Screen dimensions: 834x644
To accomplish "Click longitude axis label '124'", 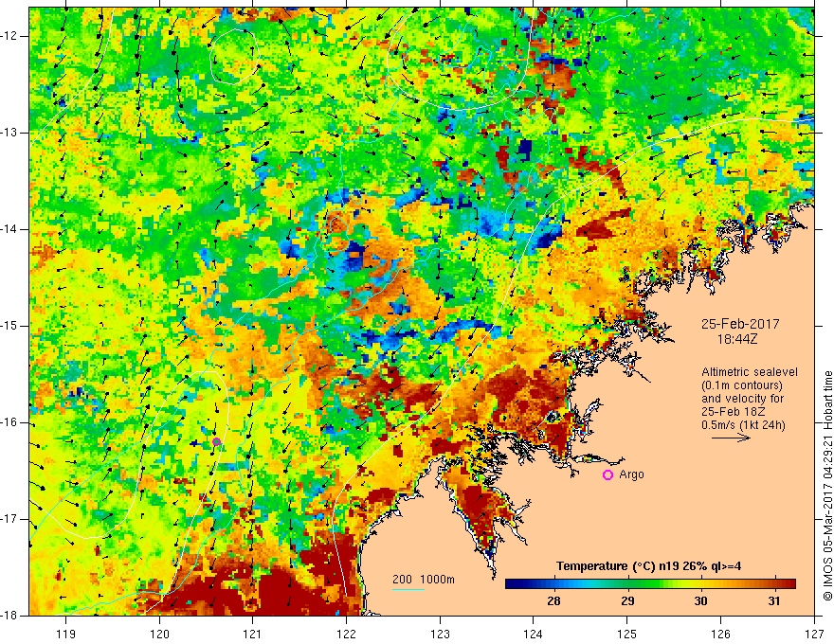I will pos(534,634).
